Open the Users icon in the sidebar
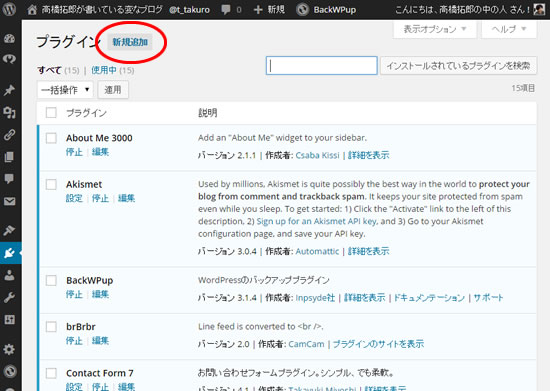Image resolution: width=550 pixels, height=391 pixels. [x=9, y=275]
